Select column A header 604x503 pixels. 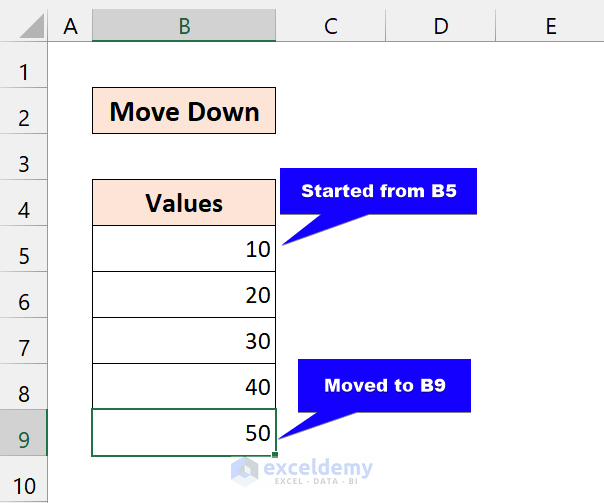coord(70,26)
